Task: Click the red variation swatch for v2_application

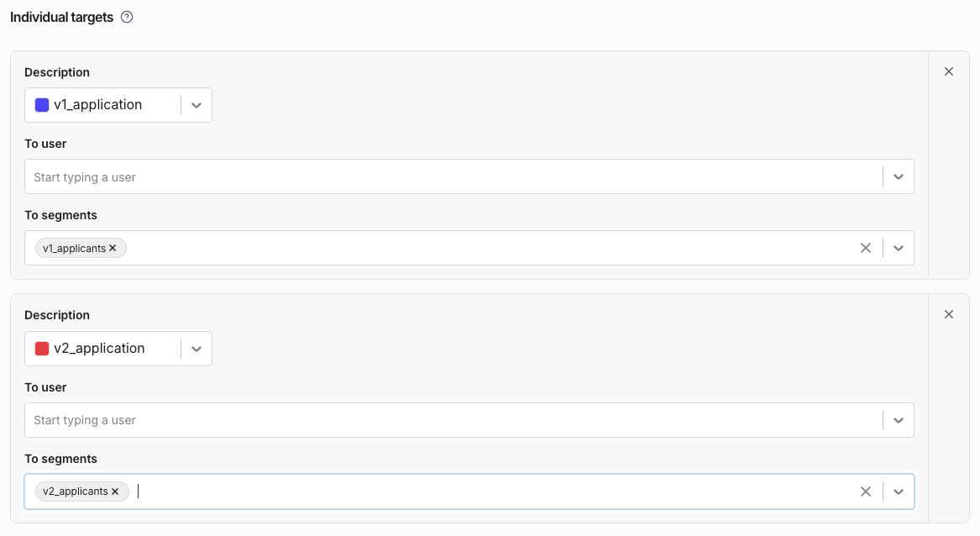Action: tap(41, 348)
